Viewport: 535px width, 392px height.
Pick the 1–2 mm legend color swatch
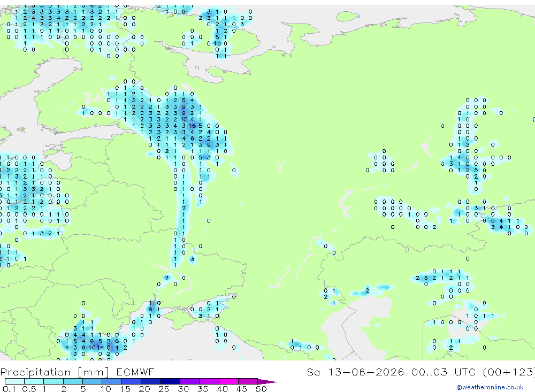53,381
